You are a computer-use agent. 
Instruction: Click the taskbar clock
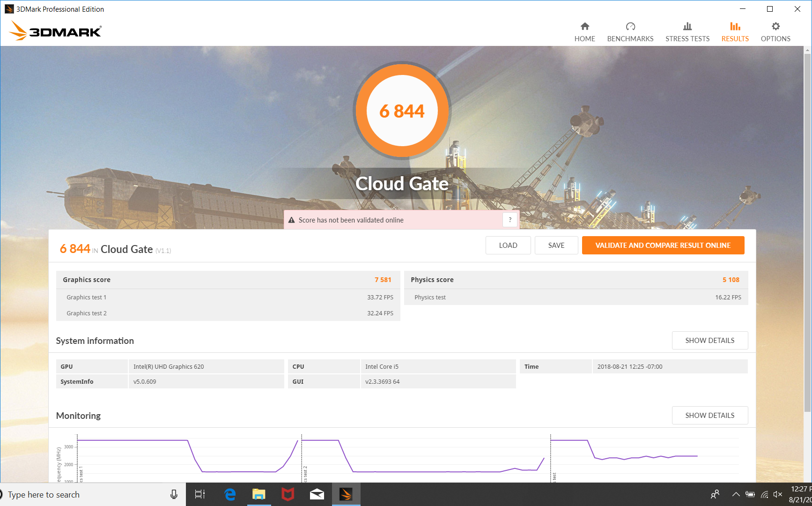pos(800,494)
